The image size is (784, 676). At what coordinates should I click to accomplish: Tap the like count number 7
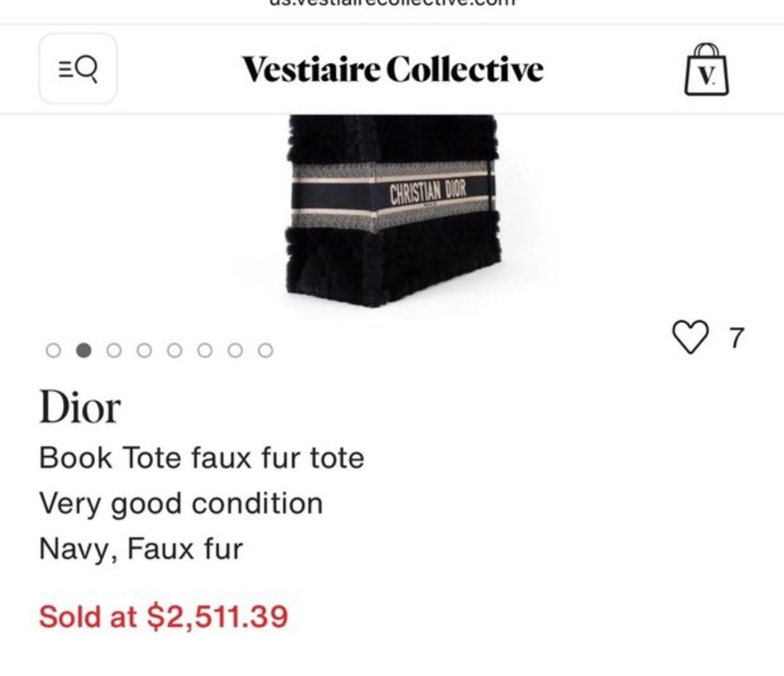point(737,338)
